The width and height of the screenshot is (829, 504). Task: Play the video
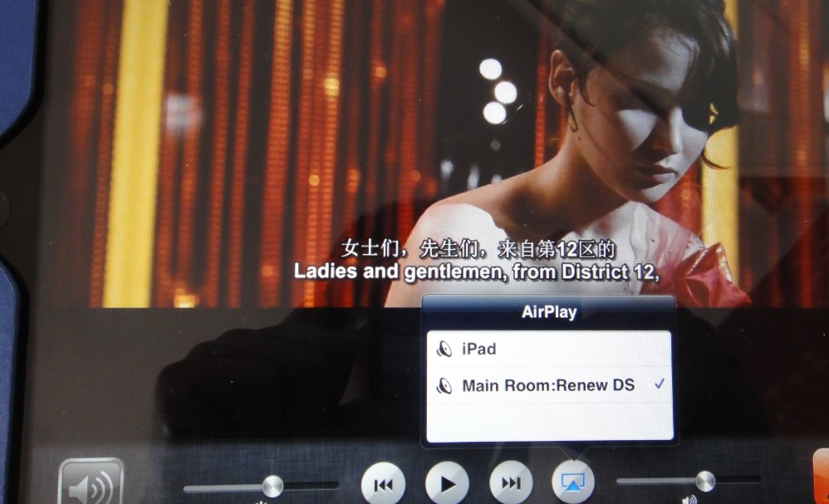tap(447, 483)
